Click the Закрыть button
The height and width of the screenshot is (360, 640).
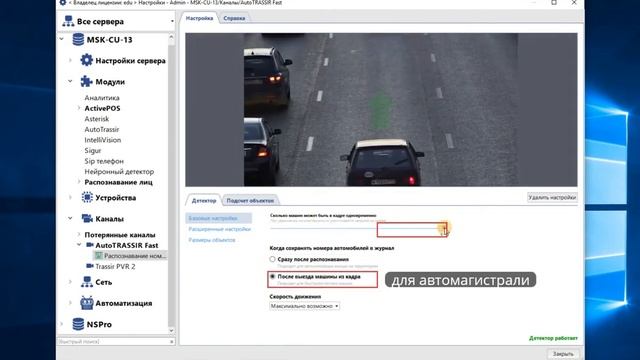(x=563, y=354)
